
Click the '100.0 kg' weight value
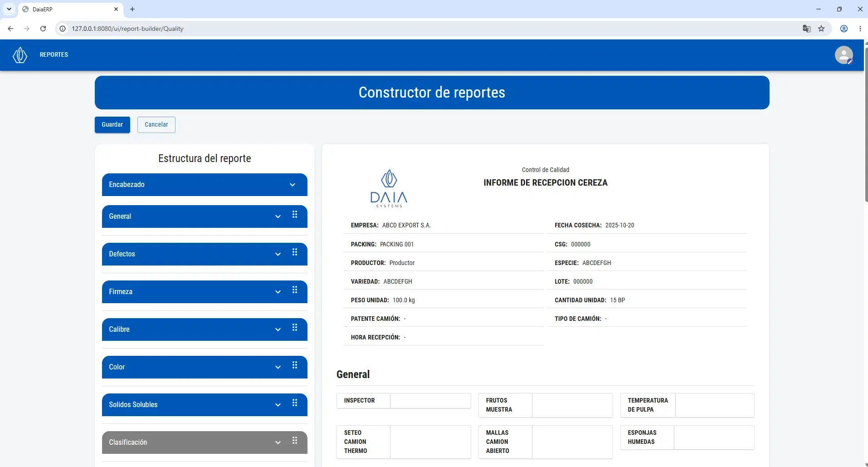(x=404, y=300)
